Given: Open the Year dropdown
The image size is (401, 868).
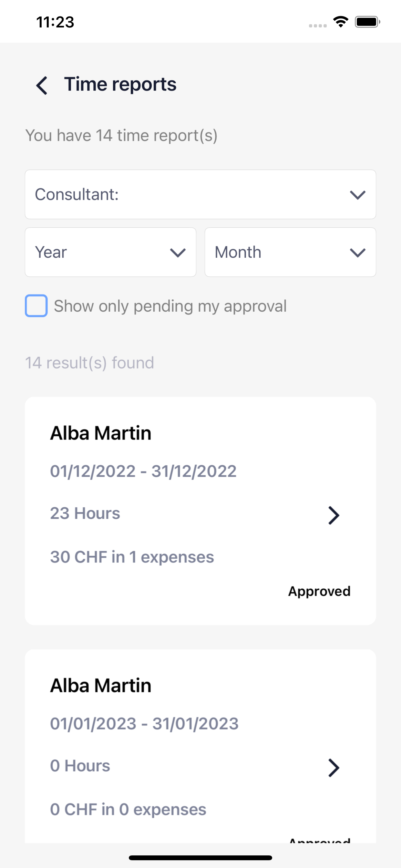Looking at the screenshot, I should pos(110,252).
